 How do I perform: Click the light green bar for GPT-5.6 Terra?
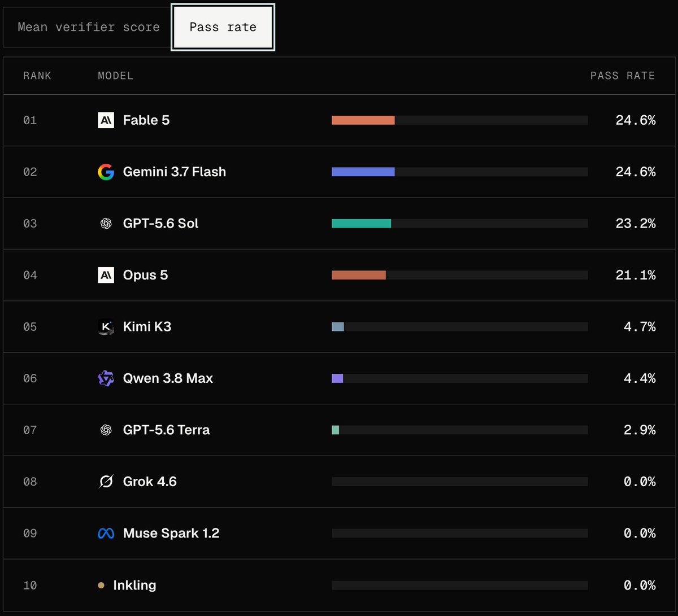pyautogui.click(x=335, y=430)
